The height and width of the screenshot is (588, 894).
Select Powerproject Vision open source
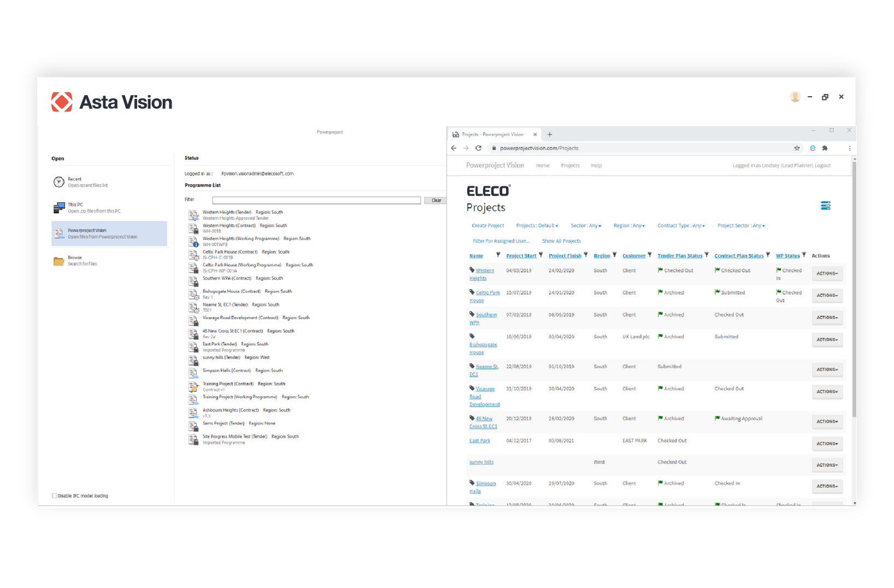pyautogui.click(x=109, y=233)
